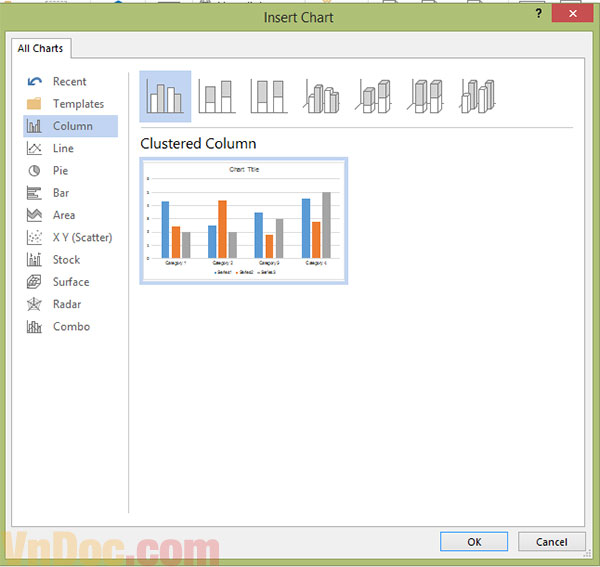
Task: Open the Combo chart category
Action: coord(70,326)
